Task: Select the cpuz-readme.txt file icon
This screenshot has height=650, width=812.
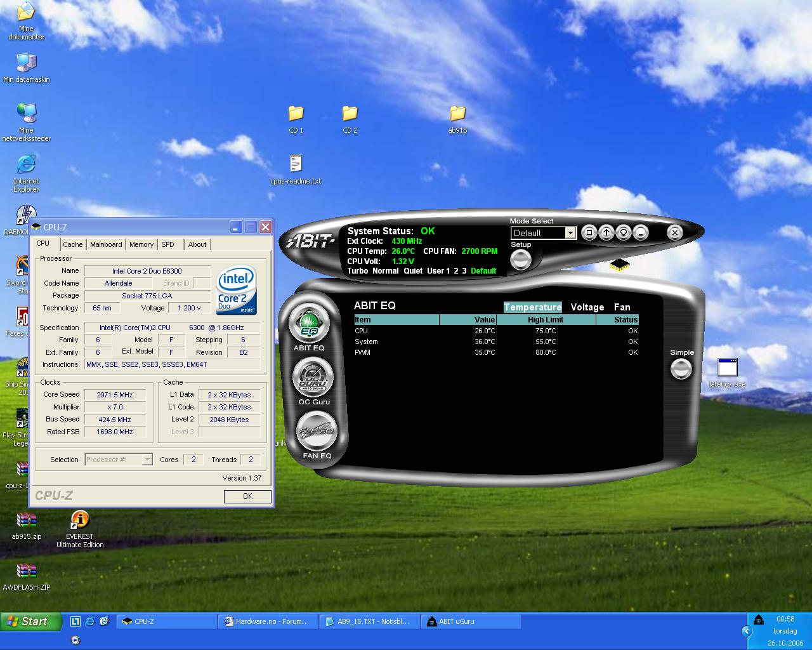Action: tap(296, 169)
